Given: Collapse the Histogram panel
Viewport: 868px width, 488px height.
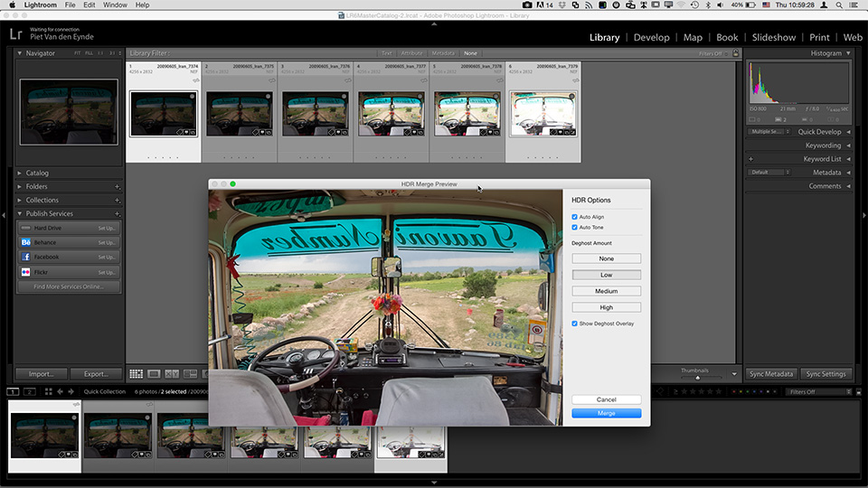Looking at the screenshot, I should pyautogui.click(x=848, y=53).
